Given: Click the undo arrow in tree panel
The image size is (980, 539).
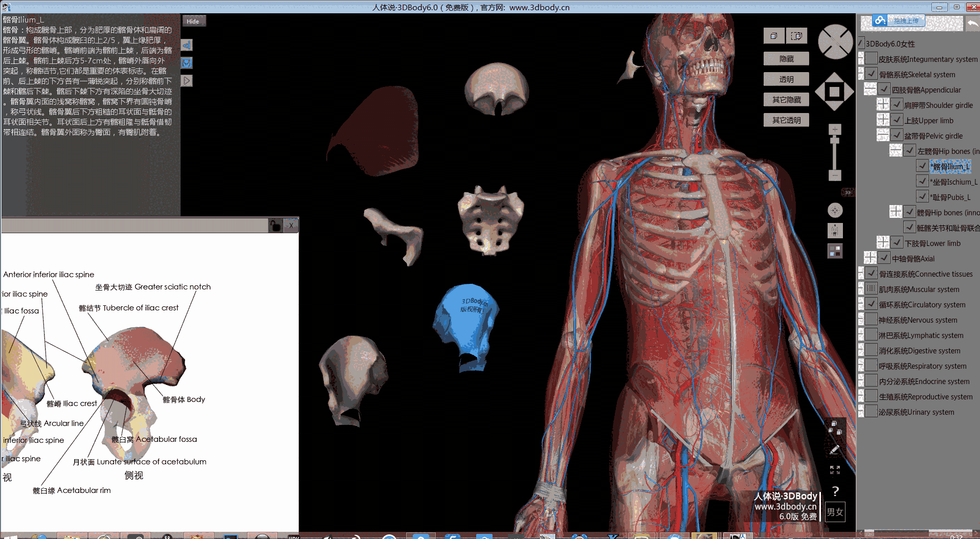Looking at the screenshot, I should pos(972,23).
